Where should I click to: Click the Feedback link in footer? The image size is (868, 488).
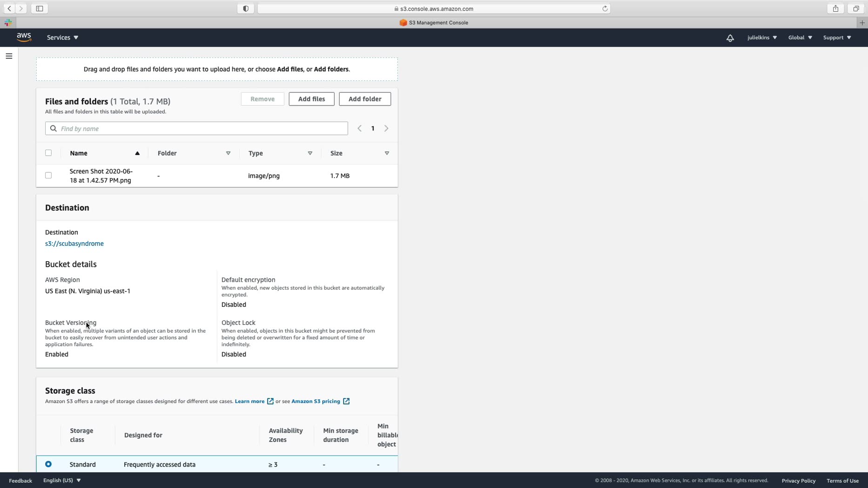tap(20, 481)
